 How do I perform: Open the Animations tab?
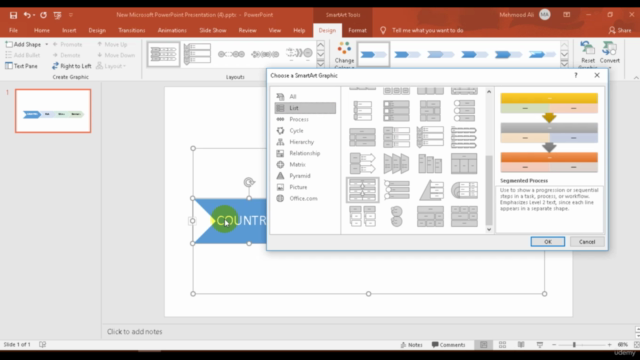click(172, 30)
